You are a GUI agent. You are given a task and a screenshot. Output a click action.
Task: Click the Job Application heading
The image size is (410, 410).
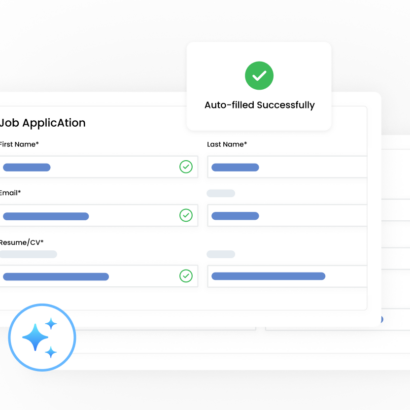pyautogui.click(x=42, y=123)
